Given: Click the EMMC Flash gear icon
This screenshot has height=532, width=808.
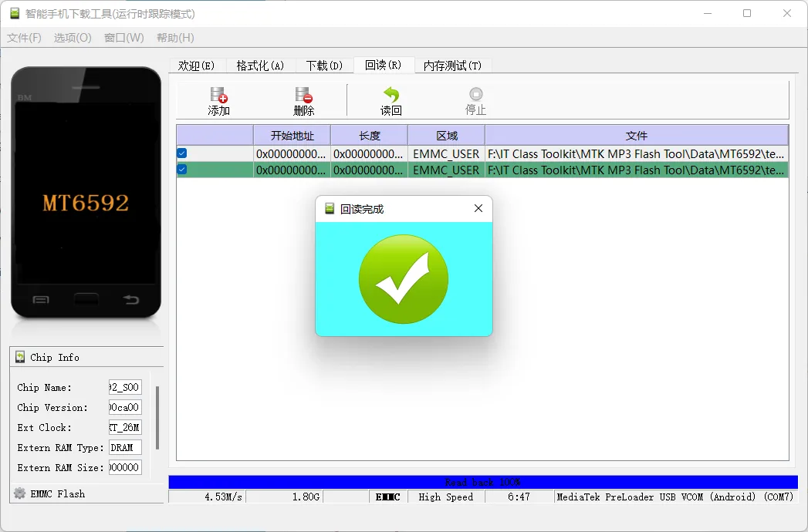Looking at the screenshot, I should tap(20, 493).
